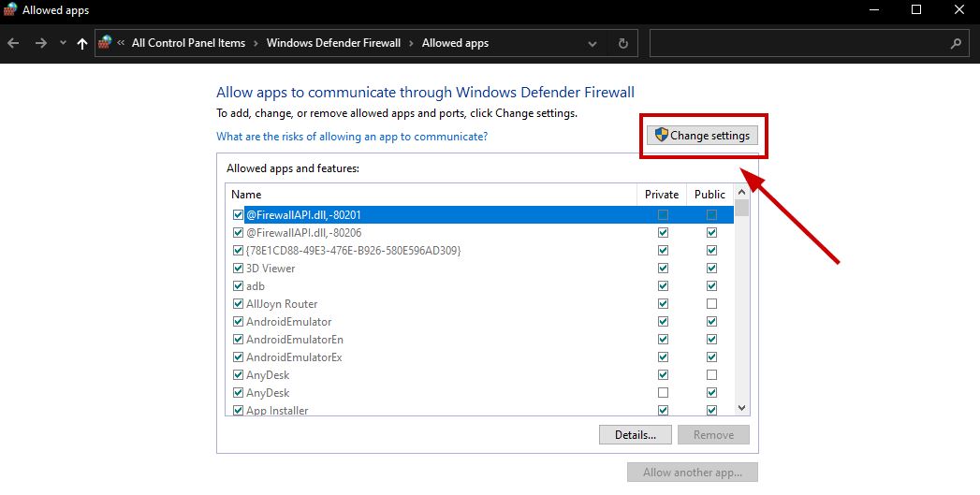
Task: Toggle the Public checkbox for adb
Action: (x=711, y=286)
